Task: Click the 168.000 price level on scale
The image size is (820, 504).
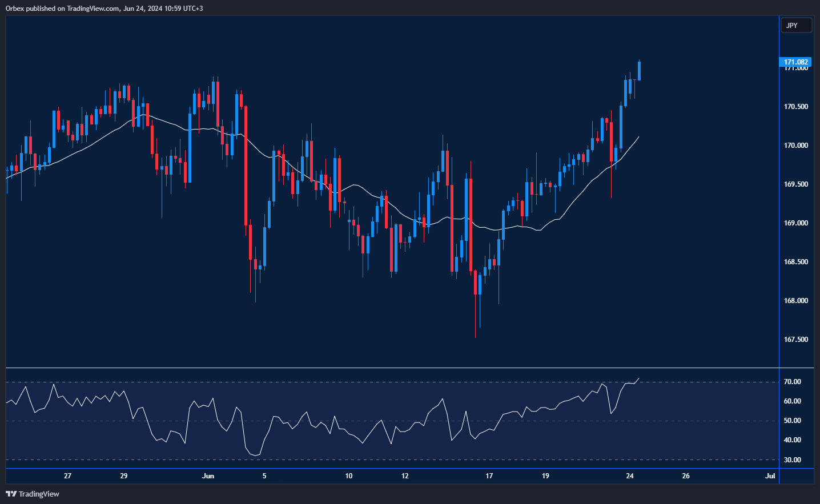Action: [795, 301]
